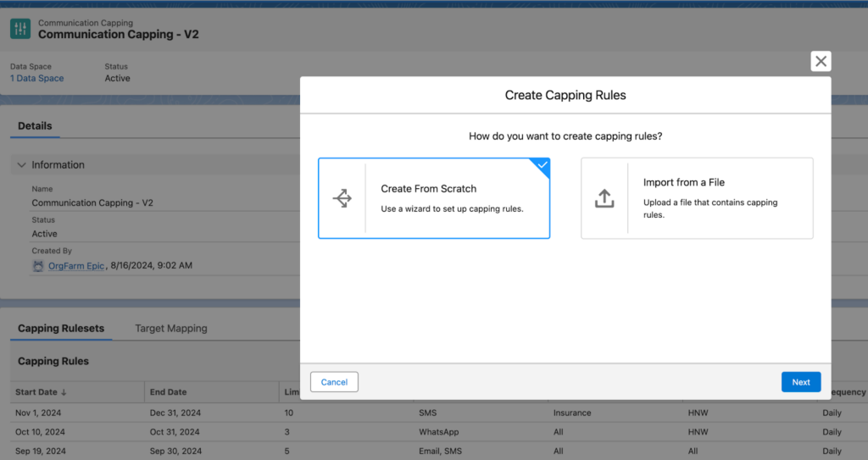The image size is (868, 460).
Task: Click the Create From Scratch wizard icon
Action: click(x=342, y=198)
